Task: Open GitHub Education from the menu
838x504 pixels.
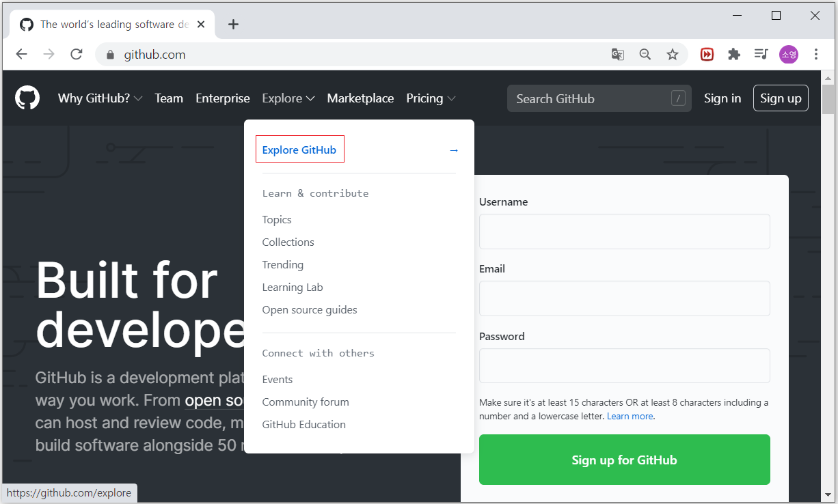Action: coord(303,424)
